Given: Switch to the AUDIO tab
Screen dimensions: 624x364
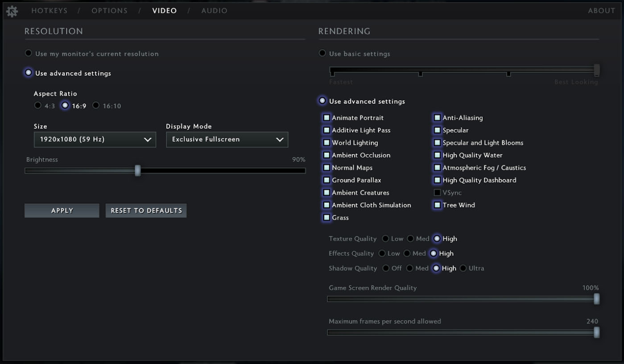Looking at the screenshot, I should (x=214, y=10).
